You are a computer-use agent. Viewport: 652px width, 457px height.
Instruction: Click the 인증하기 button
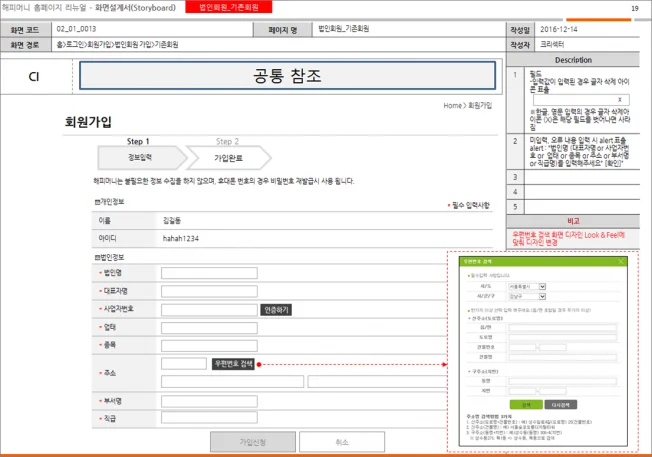[276, 310]
